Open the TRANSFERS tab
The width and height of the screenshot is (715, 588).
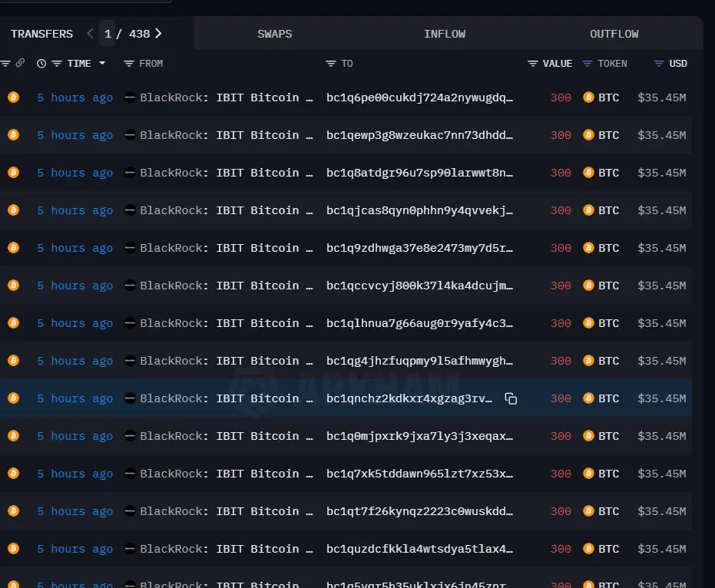coord(41,34)
